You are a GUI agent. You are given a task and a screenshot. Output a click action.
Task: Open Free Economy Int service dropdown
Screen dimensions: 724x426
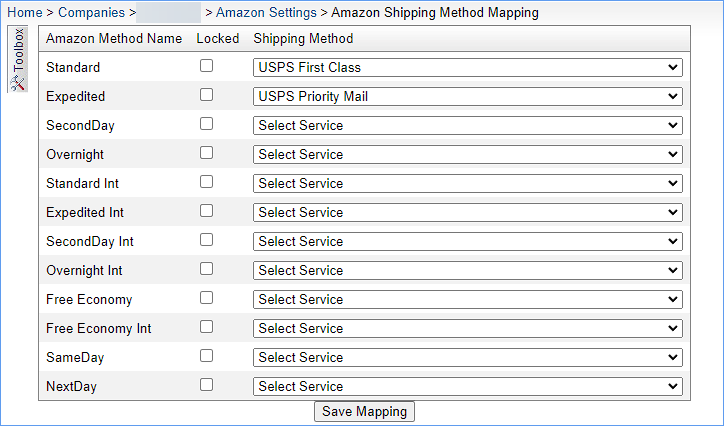tap(468, 329)
